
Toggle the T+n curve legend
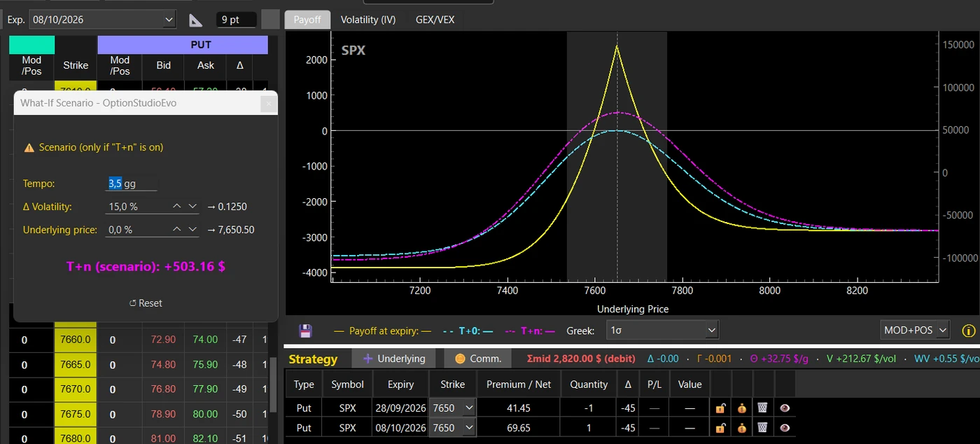pos(530,331)
